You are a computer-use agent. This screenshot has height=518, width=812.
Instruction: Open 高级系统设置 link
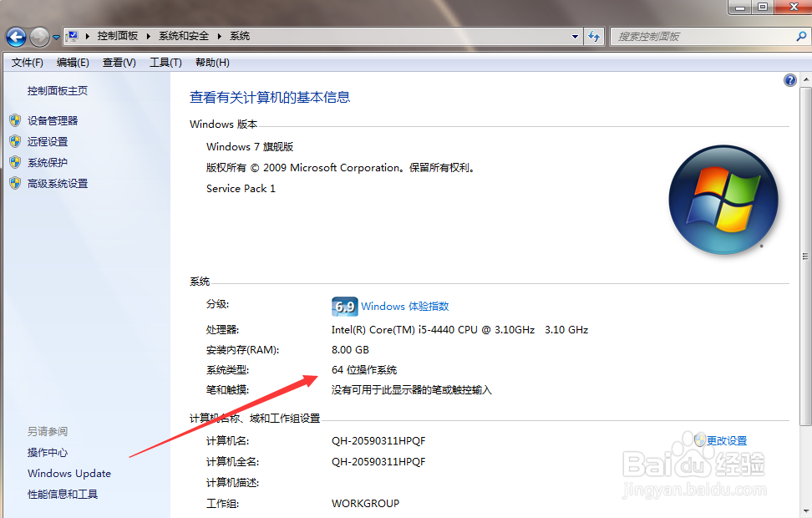click(58, 183)
